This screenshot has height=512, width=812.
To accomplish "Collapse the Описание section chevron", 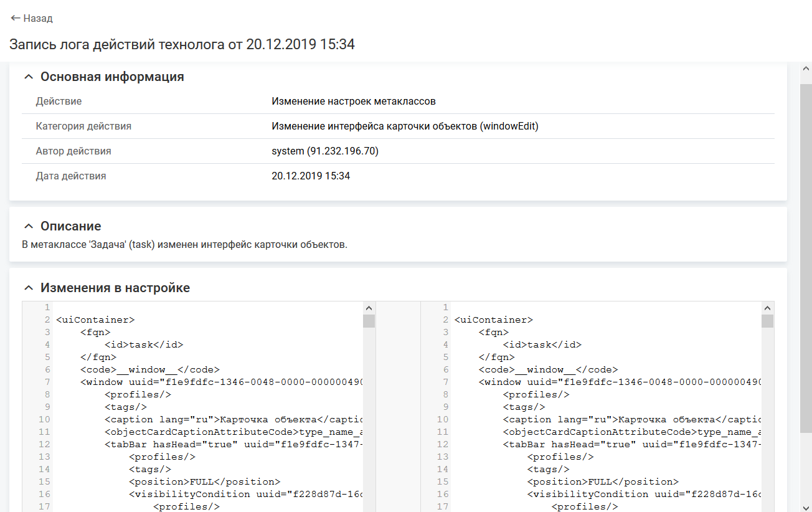I will [x=28, y=226].
